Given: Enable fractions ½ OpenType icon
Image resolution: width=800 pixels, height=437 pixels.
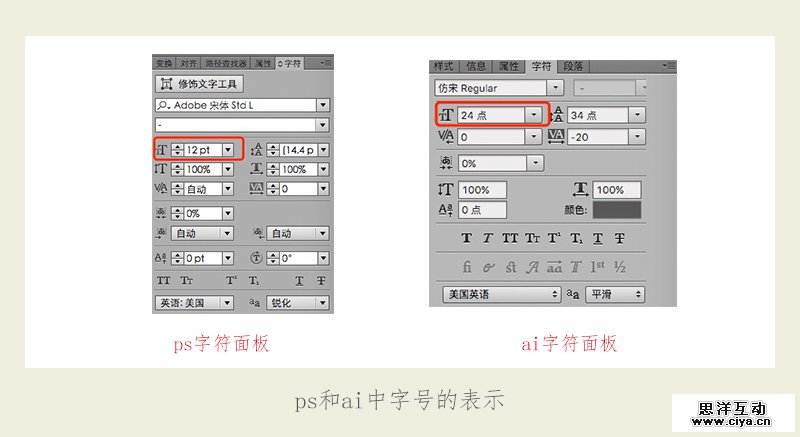Looking at the screenshot, I should click(x=620, y=267).
